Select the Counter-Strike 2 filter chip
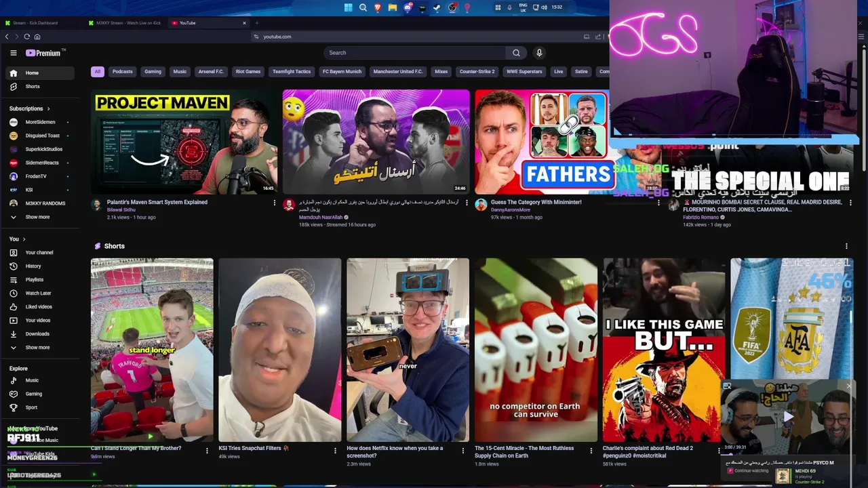Image resolution: width=868 pixels, height=488 pixels. 477,71
